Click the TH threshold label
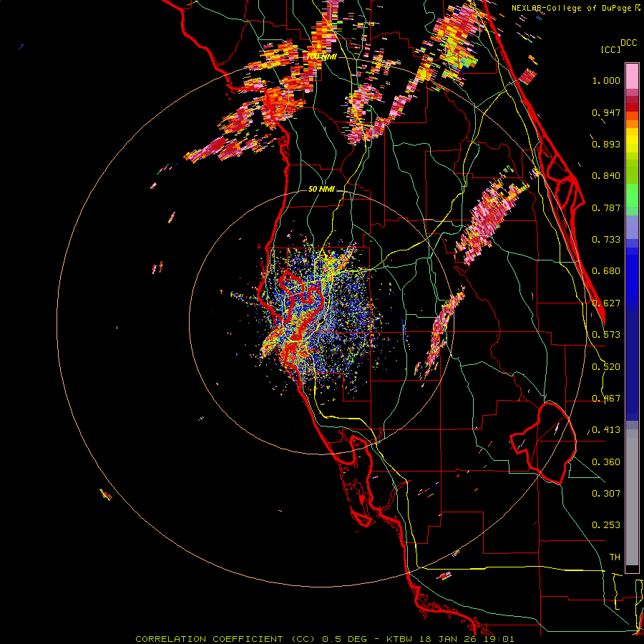 click(x=615, y=557)
